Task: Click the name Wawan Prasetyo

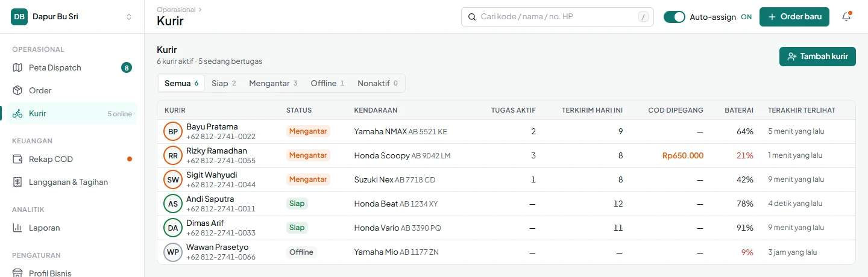Action: coord(217,247)
